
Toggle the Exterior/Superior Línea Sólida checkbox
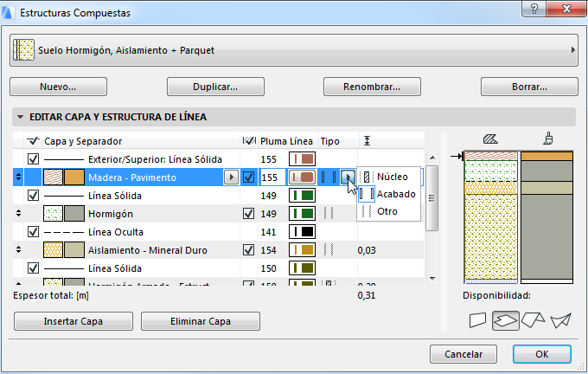pos(33,158)
